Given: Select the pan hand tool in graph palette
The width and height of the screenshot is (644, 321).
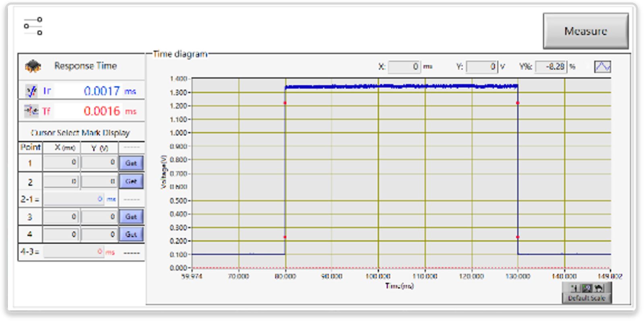Looking at the screenshot, I should point(599,288).
